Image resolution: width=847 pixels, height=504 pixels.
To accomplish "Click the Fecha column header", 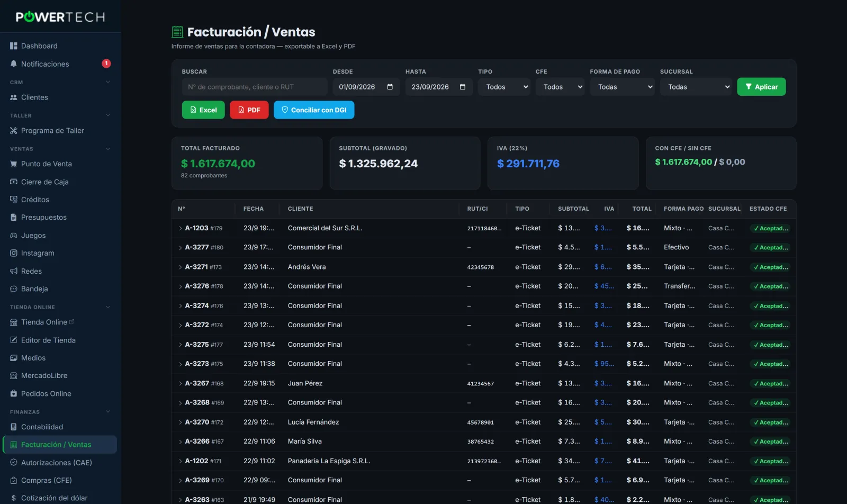I will (x=254, y=209).
